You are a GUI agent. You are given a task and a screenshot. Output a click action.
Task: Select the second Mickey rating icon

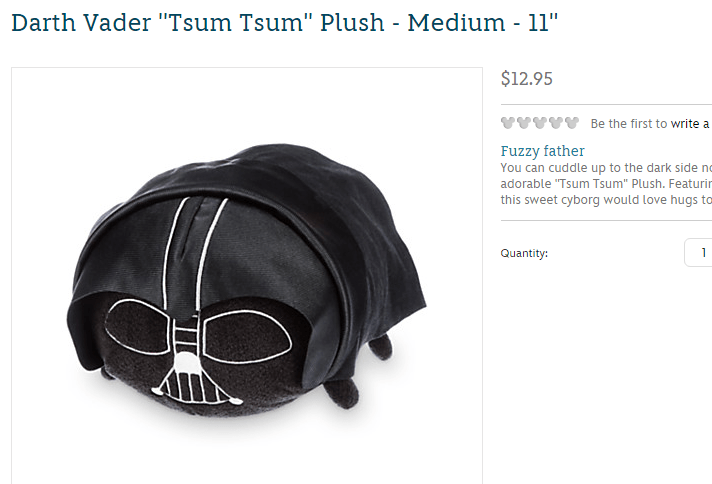click(524, 123)
